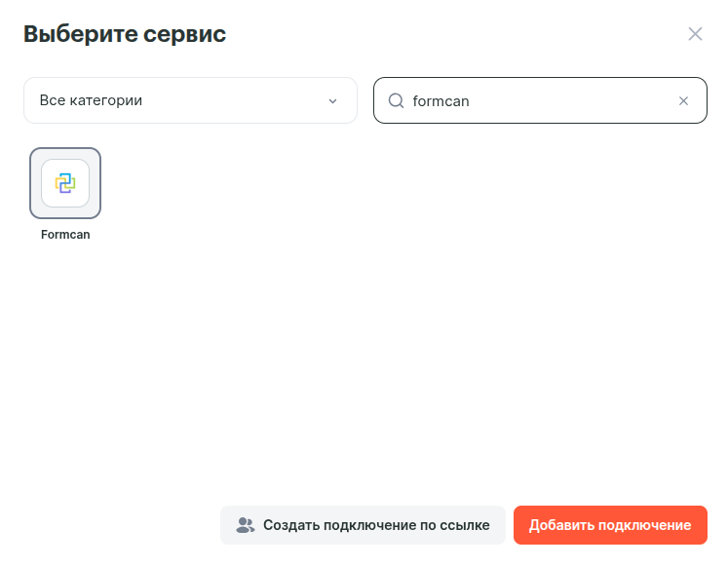
Task: Close the 'Выберите сервис' dialog
Action: [695, 34]
